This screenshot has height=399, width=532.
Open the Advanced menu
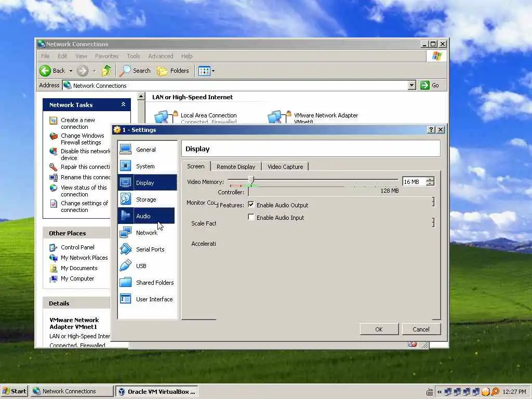point(161,56)
